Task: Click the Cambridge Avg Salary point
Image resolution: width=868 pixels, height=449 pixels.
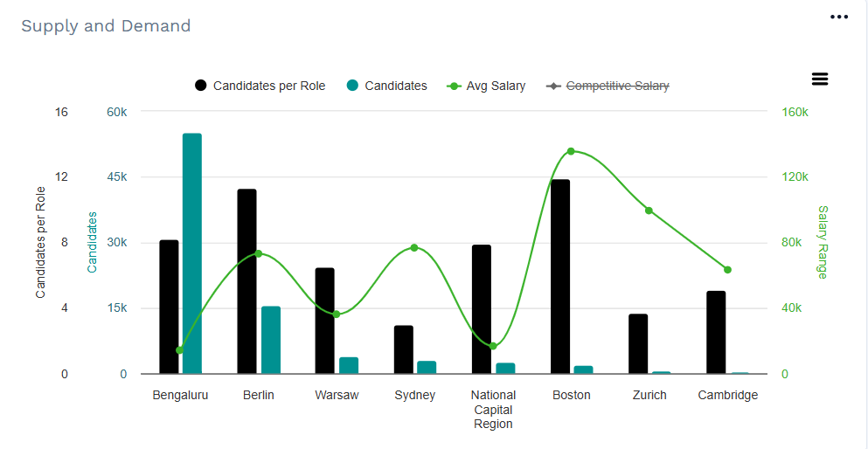Action: click(727, 270)
